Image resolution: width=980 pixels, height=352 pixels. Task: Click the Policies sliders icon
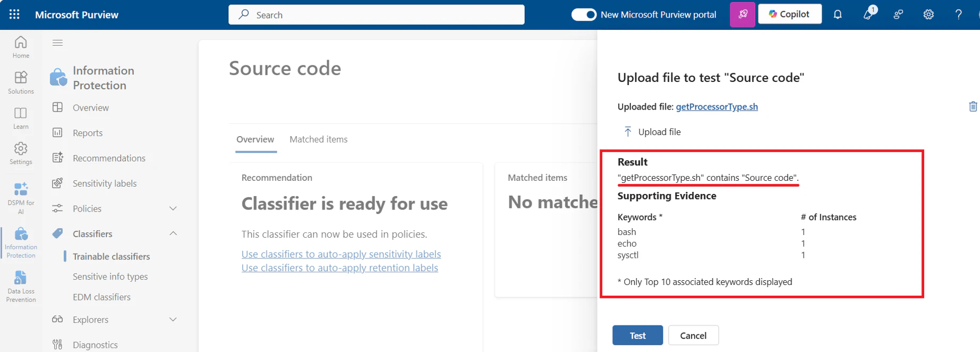[x=57, y=208]
